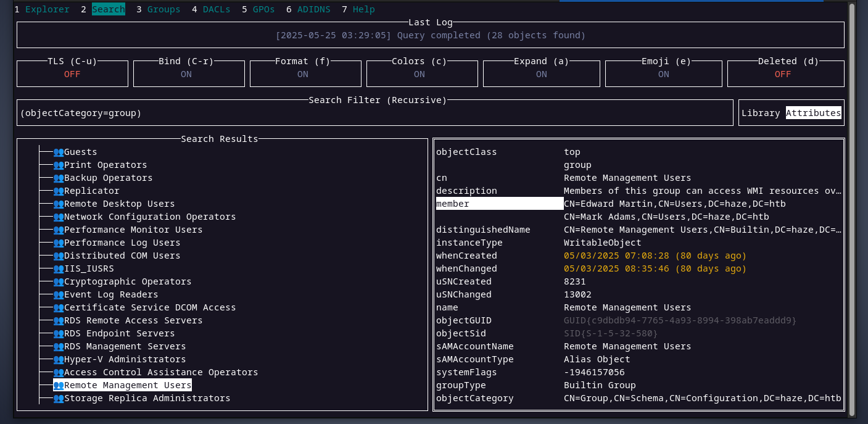Click the Remote Desktop Users group icon

click(x=59, y=204)
